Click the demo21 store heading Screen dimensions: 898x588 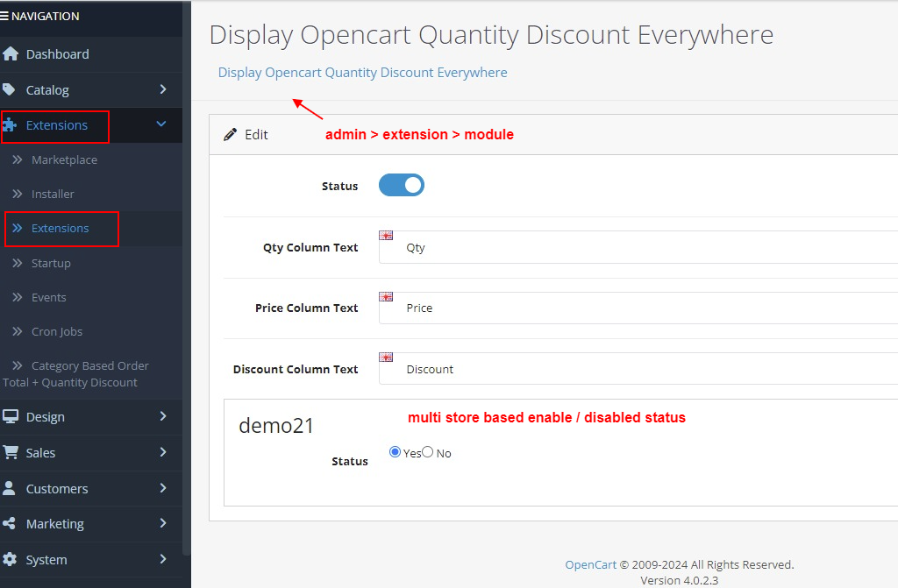pyautogui.click(x=276, y=425)
